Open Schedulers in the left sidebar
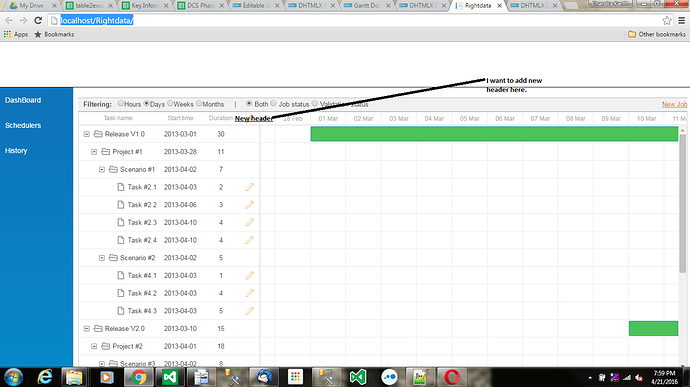The width and height of the screenshot is (690, 387). point(23,125)
